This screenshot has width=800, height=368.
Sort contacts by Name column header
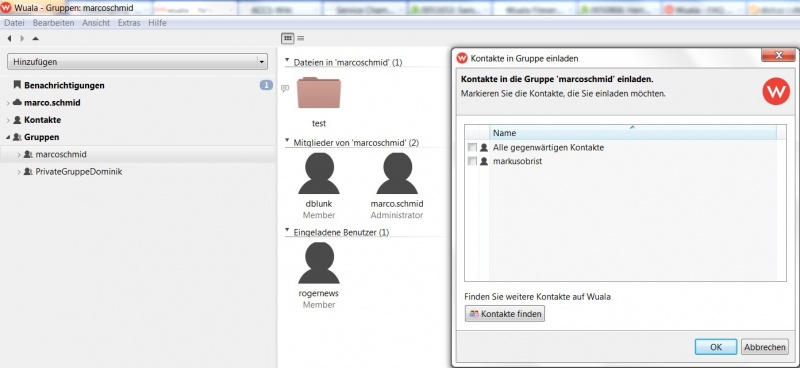point(633,133)
